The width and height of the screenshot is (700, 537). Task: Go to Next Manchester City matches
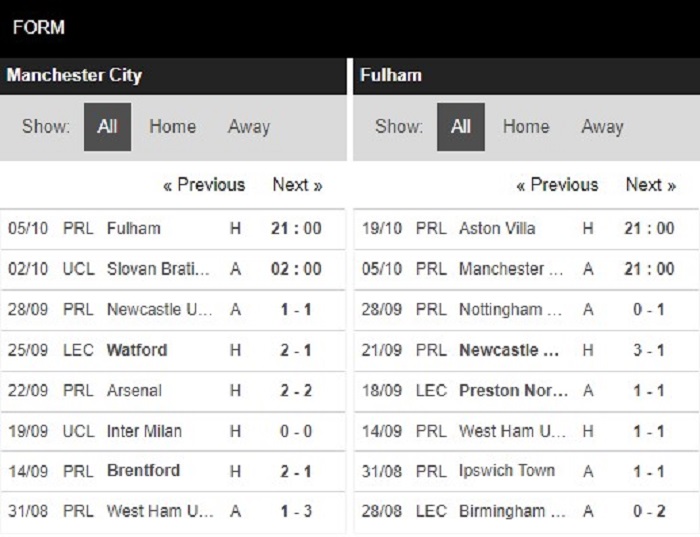coord(297,185)
